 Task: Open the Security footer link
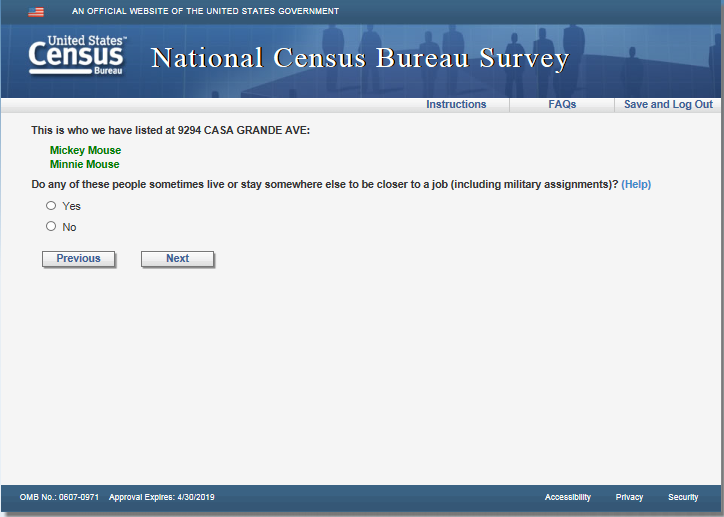point(683,497)
